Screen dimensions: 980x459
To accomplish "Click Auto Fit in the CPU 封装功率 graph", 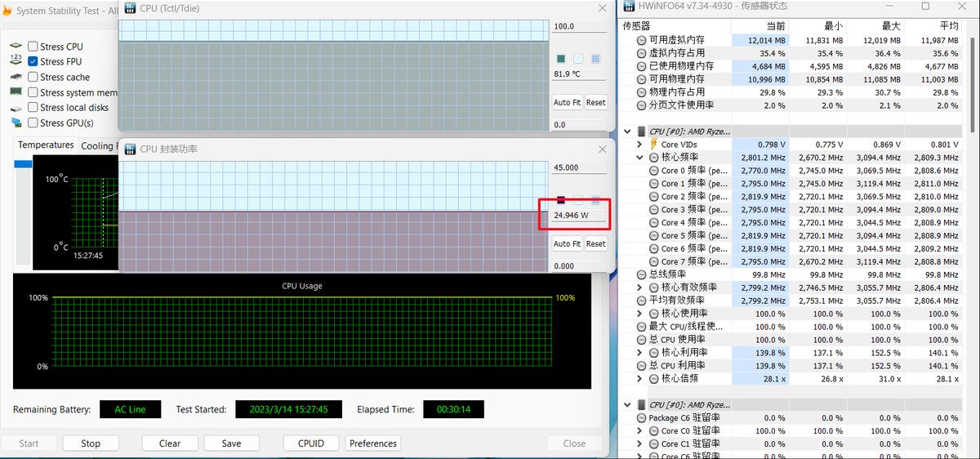I will point(567,243).
